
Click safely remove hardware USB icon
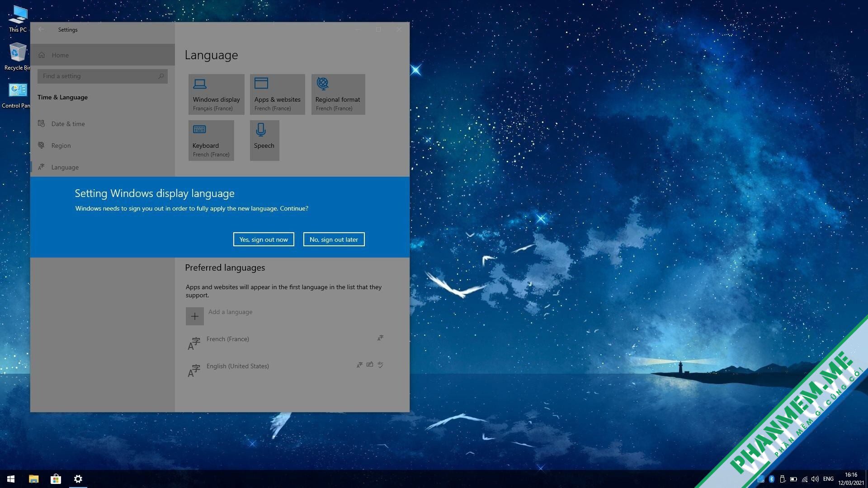tap(783, 479)
